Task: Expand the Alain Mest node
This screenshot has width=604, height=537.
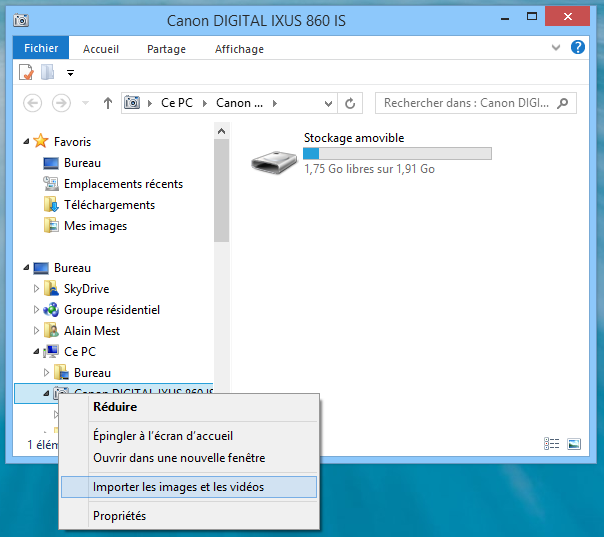Action: tap(36, 330)
